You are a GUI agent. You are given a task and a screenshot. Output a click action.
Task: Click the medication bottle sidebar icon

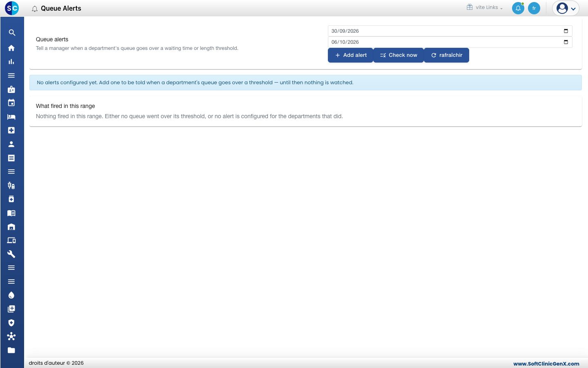click(11, 199)
